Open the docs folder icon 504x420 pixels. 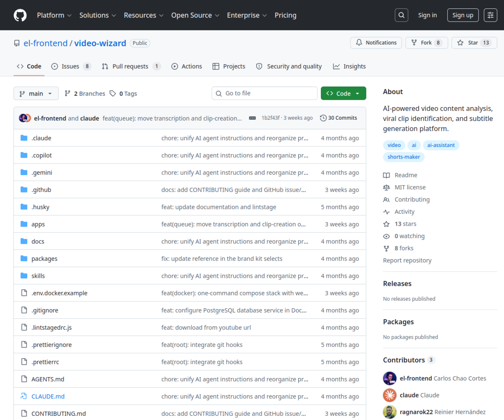(24, 241)
